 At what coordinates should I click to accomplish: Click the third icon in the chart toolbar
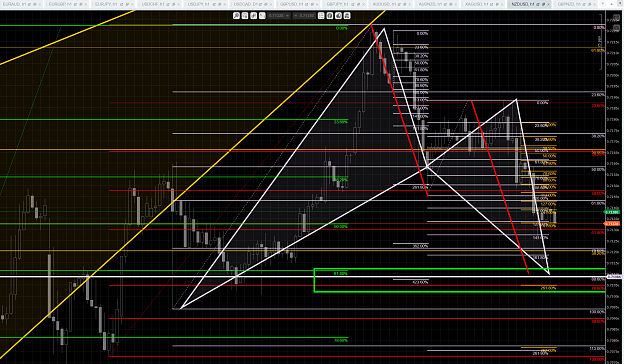(x=254, y=16)
